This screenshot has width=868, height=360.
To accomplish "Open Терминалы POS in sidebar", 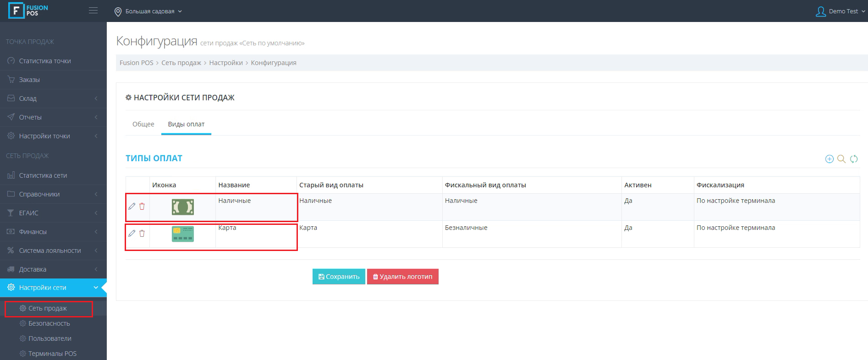I will click(52, 354).
